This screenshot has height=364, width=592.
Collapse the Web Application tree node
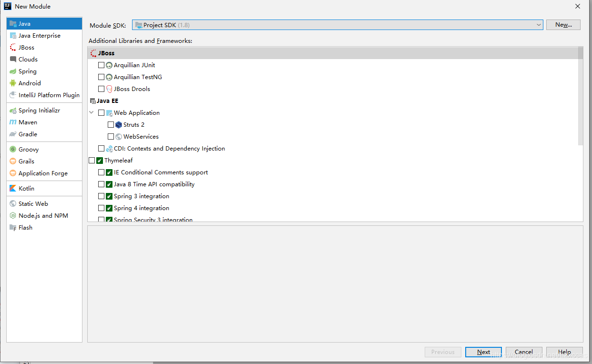pyautogui.click(x=92, y=113)
